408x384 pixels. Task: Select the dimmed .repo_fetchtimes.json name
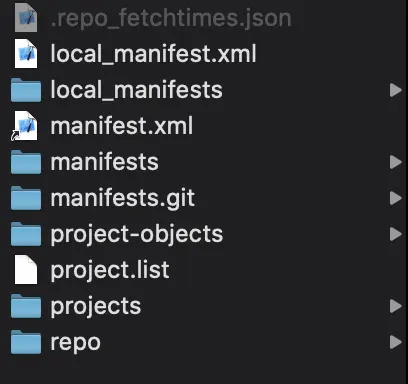(171, 19)
